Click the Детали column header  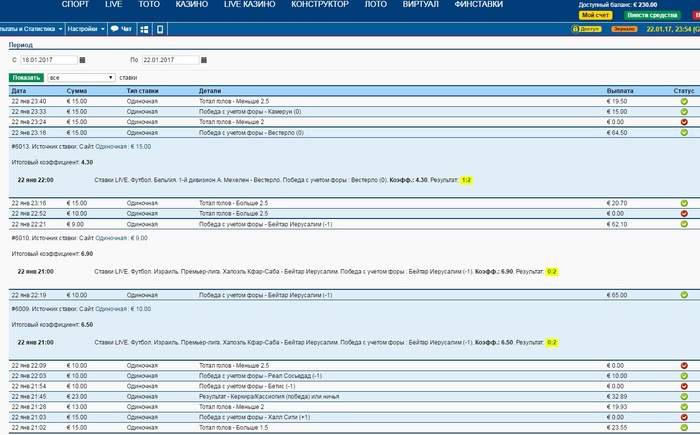[x=210, y=91]
